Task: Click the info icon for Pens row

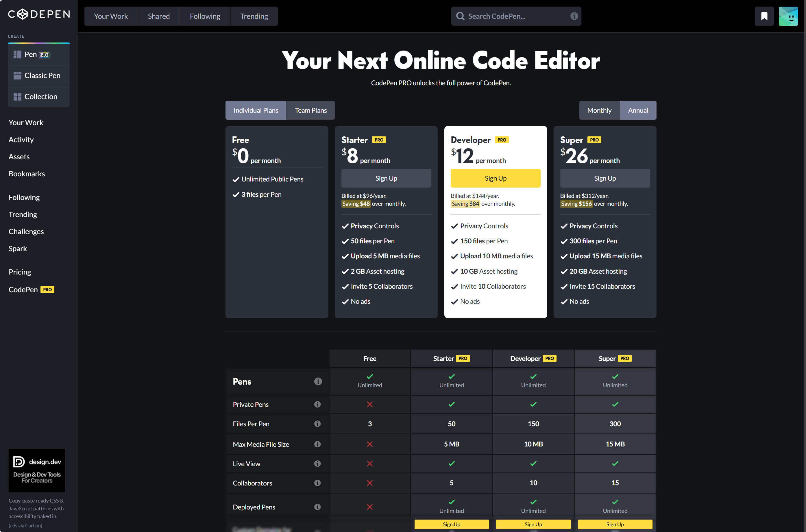Action: point(318,381)
